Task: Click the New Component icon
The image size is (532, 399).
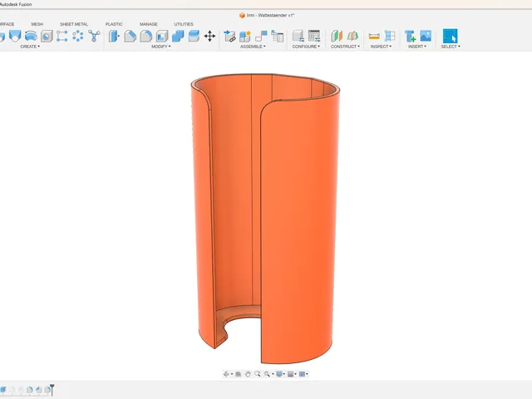Action: [x=245, y=36]
